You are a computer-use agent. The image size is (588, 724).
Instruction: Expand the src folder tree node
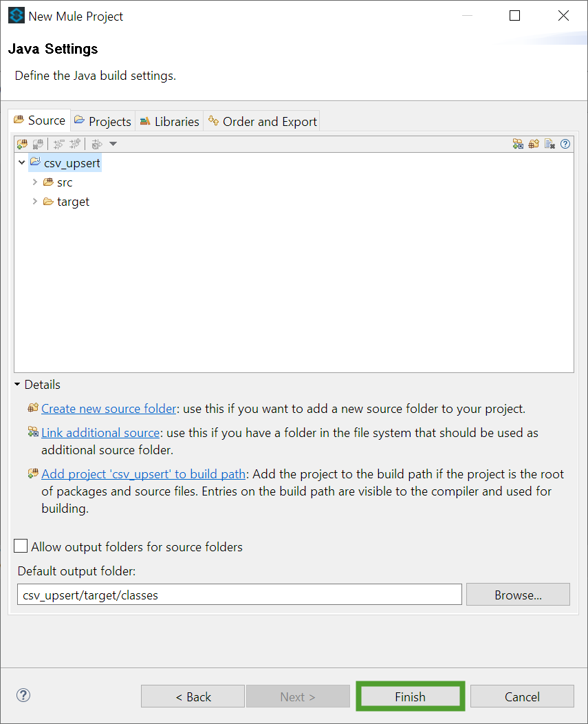35,182
